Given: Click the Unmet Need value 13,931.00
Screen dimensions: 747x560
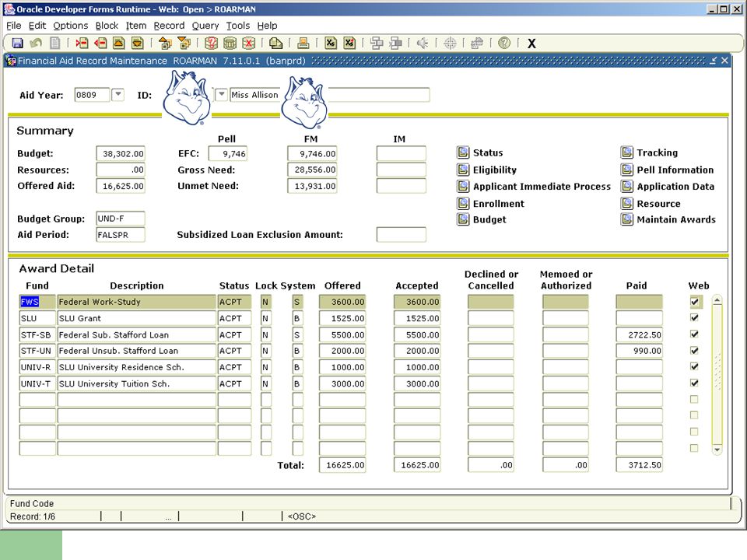Looking at the screenshot, I should [312, 186].
